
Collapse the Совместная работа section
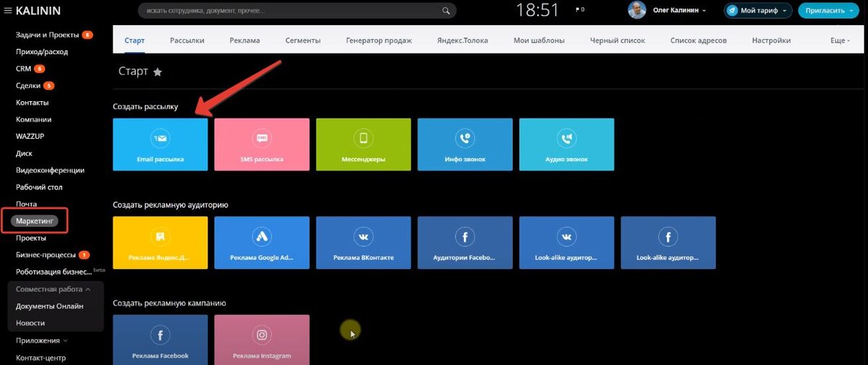tap(55, 289)
